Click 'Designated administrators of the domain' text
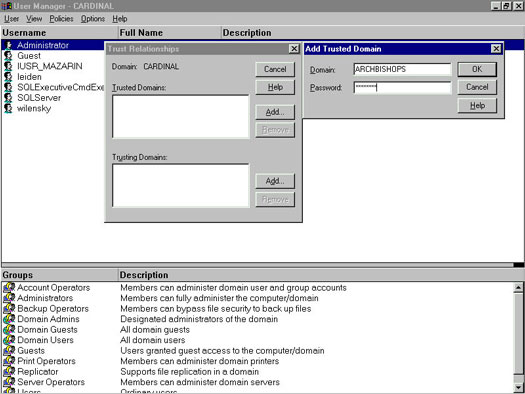Viewport: 525px width, 394px height. click(x=199, y=319)
